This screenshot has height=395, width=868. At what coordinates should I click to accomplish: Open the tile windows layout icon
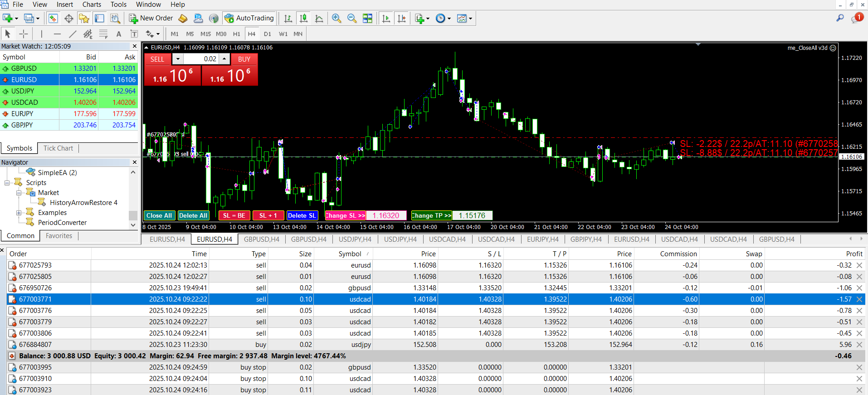[367, 18]
